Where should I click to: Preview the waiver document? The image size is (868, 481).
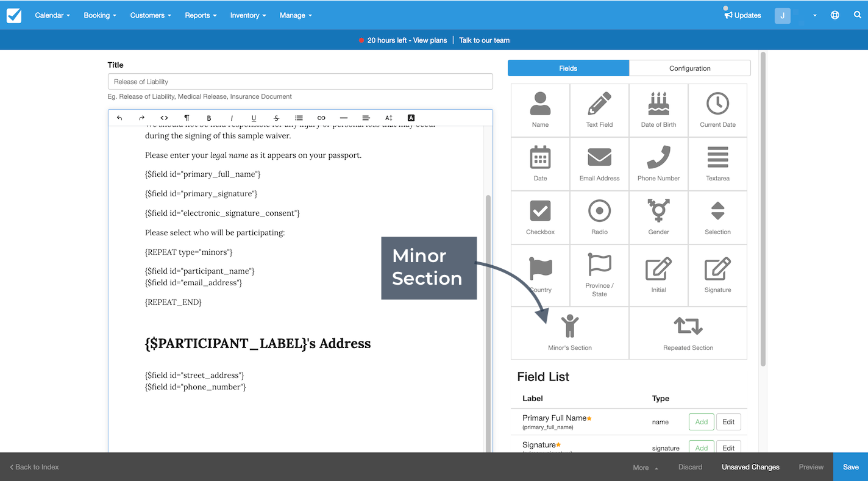(x=811, y=467)
